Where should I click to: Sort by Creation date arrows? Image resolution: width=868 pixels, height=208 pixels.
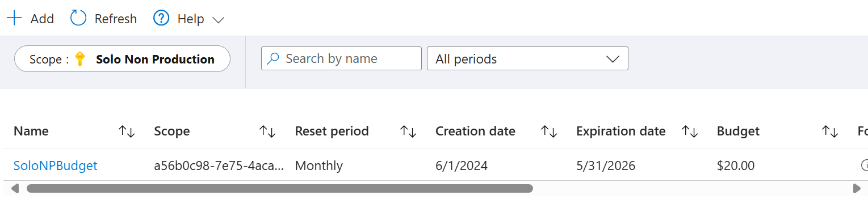point(549,131)
